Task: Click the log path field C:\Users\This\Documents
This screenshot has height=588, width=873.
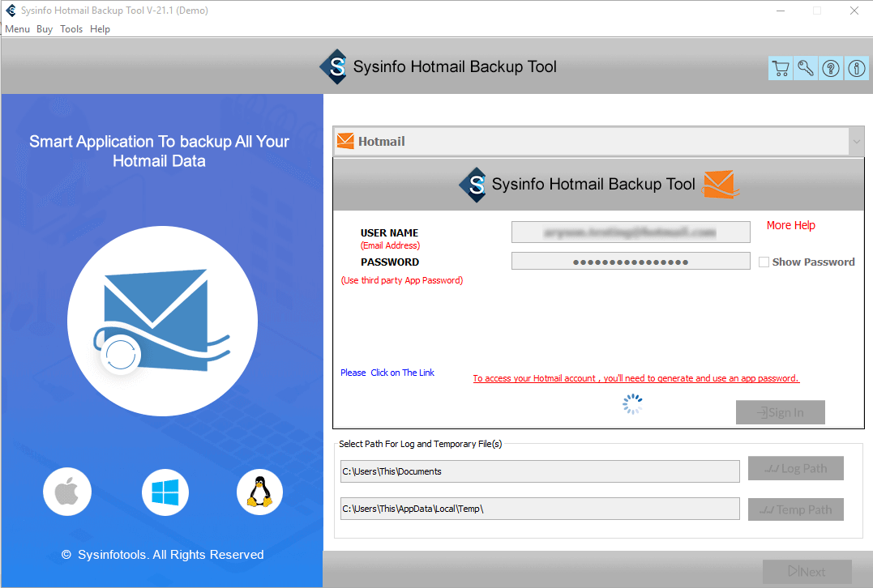Action: pyautogui.click(x=540, y=471)
